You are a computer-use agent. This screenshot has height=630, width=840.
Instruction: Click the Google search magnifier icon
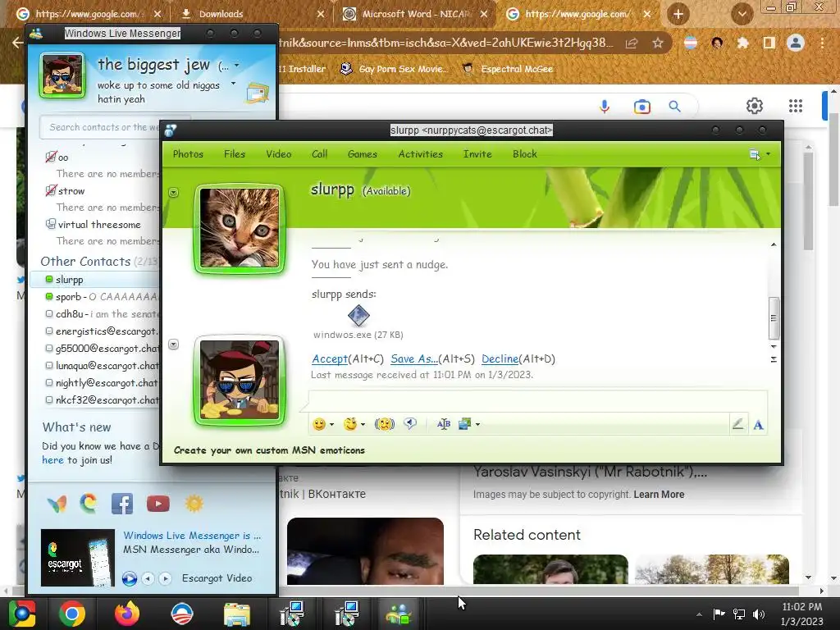(x=675, y=107)
